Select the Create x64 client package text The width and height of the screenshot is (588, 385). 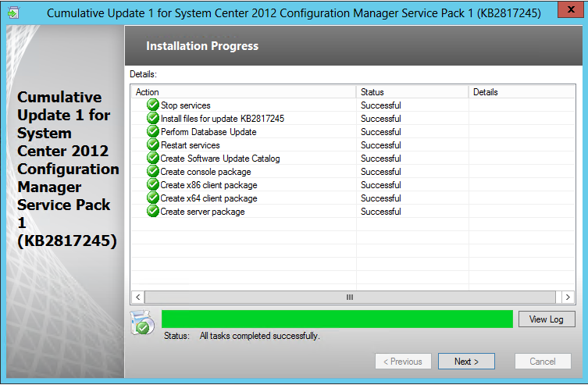click(x=208, y=198)
